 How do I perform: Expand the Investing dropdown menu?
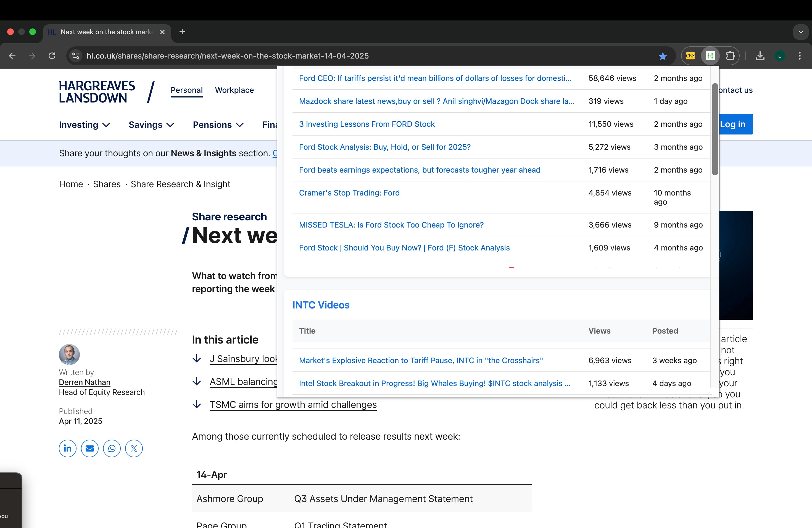coord(84,125)
